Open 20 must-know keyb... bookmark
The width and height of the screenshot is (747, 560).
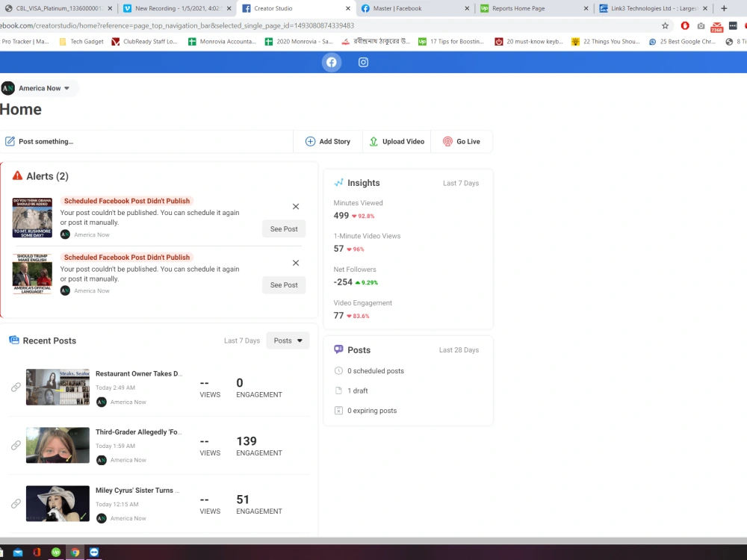click(x=529, y=41)
